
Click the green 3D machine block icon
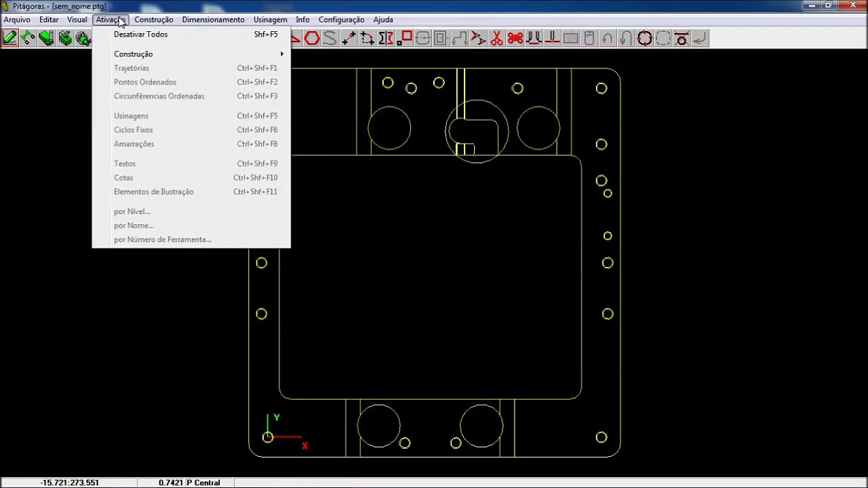coord(47,38)
